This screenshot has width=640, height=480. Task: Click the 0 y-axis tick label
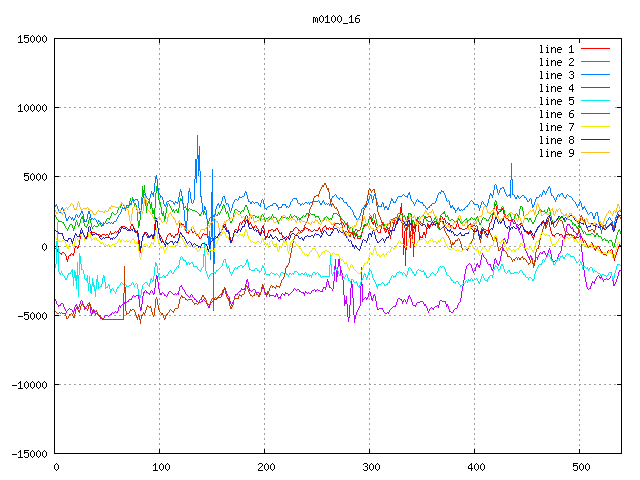(46, 246)
